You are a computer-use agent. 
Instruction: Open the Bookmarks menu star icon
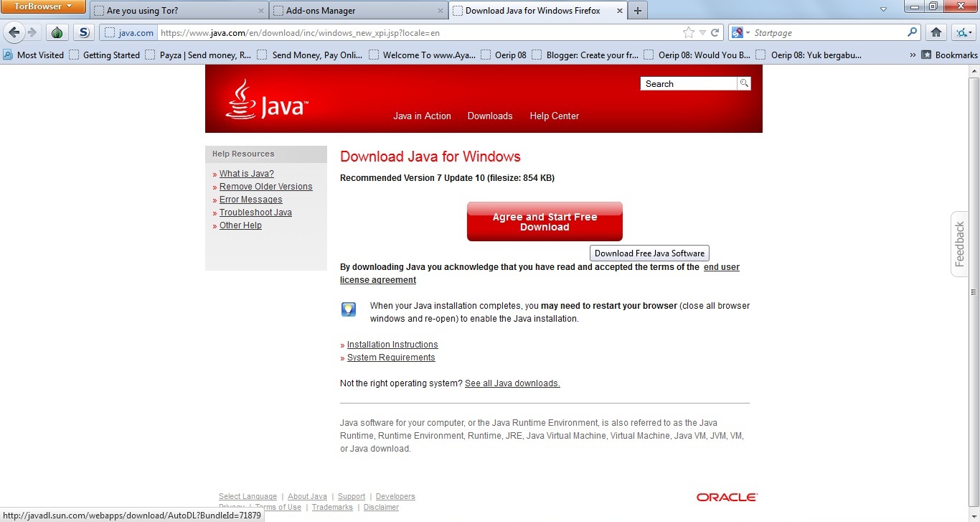[x=927, y=55]
